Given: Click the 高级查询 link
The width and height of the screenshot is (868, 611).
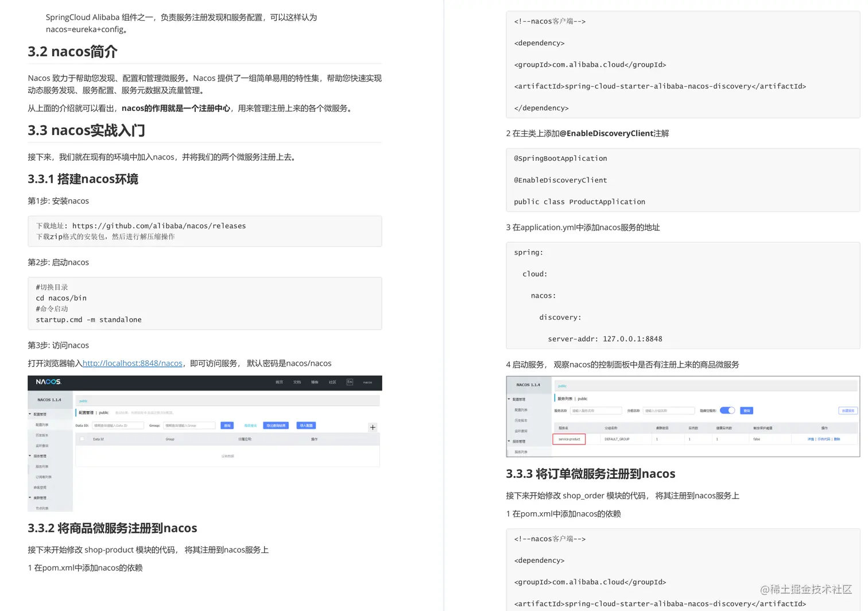Looking at the screenshot, I should [250, 426].
